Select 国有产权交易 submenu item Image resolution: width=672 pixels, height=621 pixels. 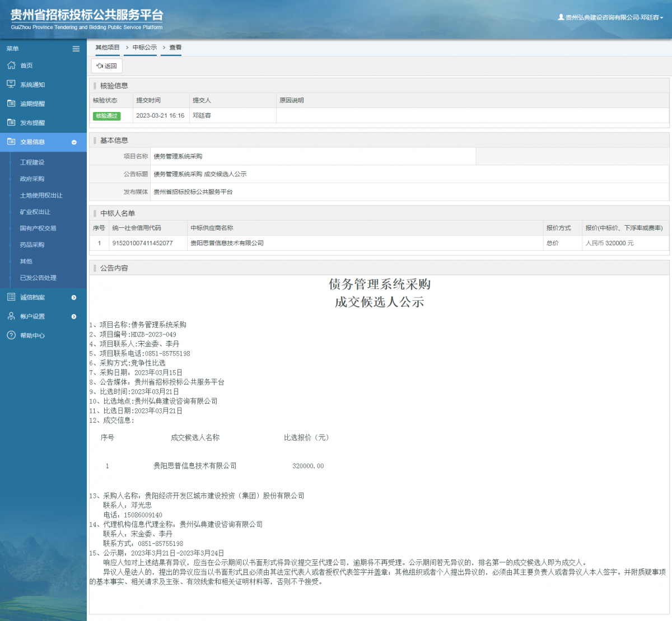[38, 228]
